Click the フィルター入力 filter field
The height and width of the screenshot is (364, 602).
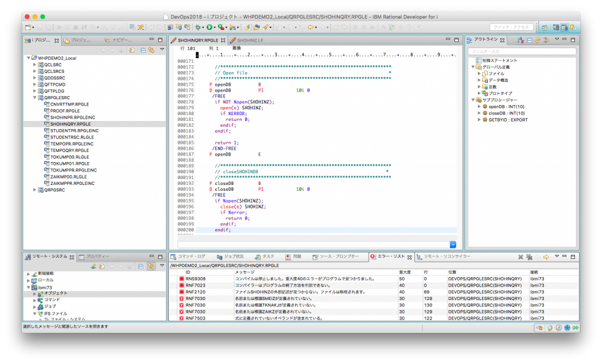(522, 52)
